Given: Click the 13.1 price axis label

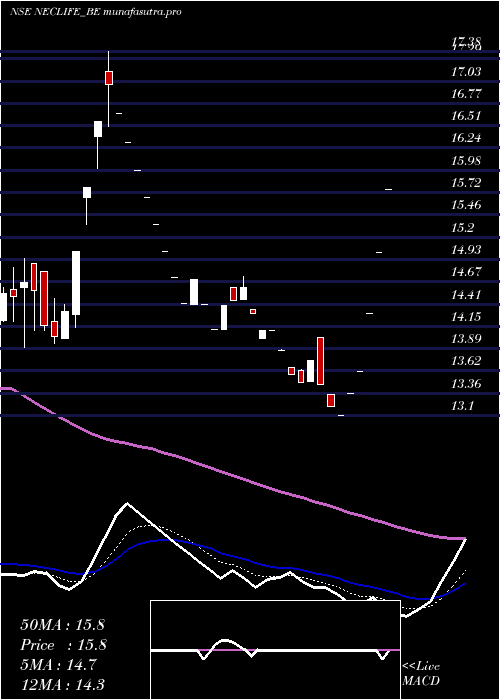Looking at the screenshot, I should [x=462, y=406].
